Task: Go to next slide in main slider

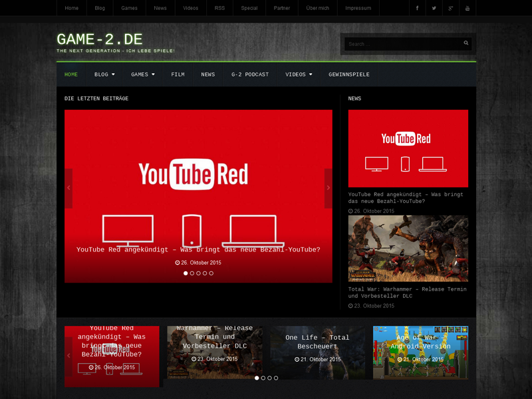Action: pyautogui.click(x=328, y=188)
